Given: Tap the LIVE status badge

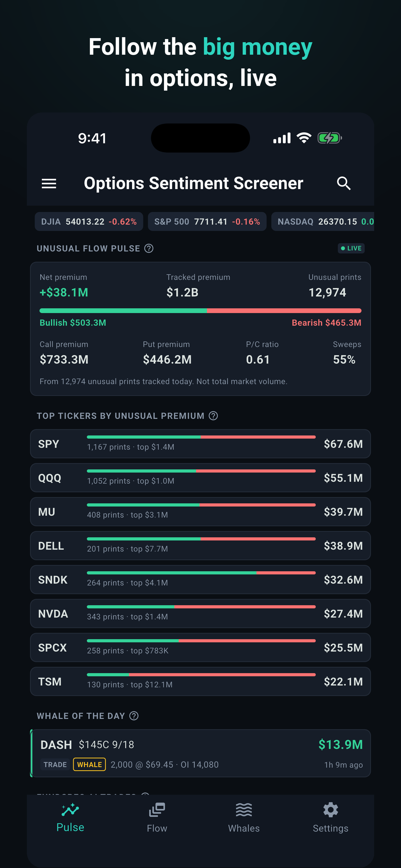Looking at the screenshot, I should tap(351, 248).
